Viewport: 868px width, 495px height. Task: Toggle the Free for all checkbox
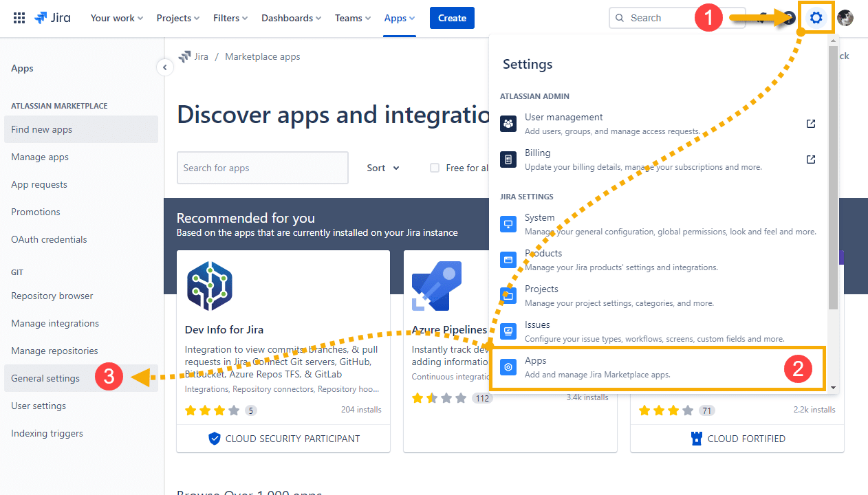435,168
